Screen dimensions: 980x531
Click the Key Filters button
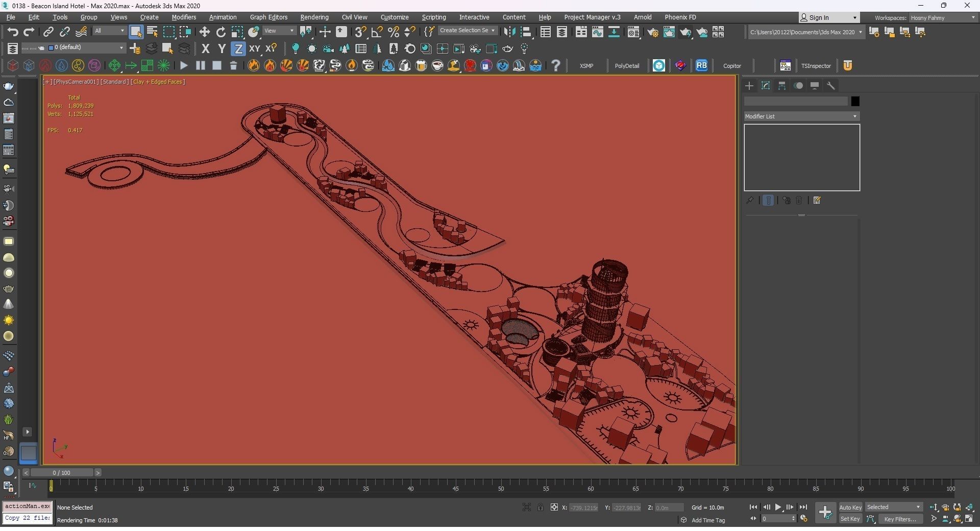[x=900, y=519]
